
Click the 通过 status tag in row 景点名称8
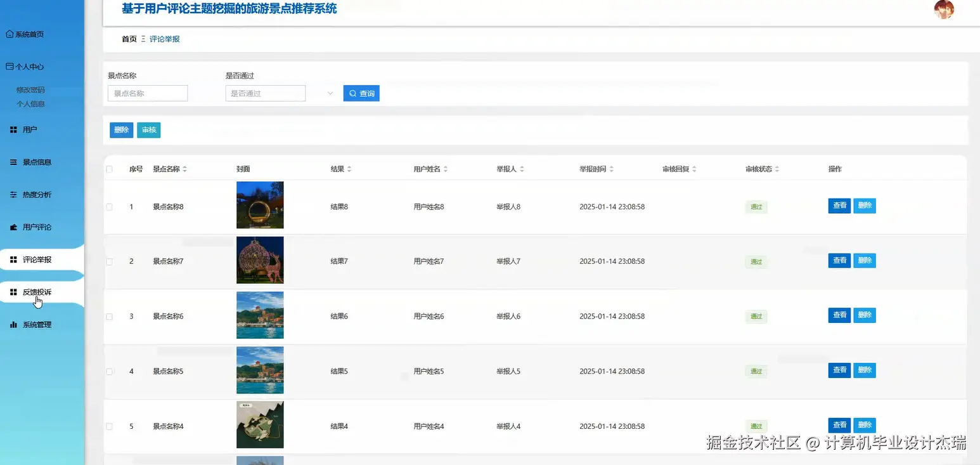[x=756, y=207]
